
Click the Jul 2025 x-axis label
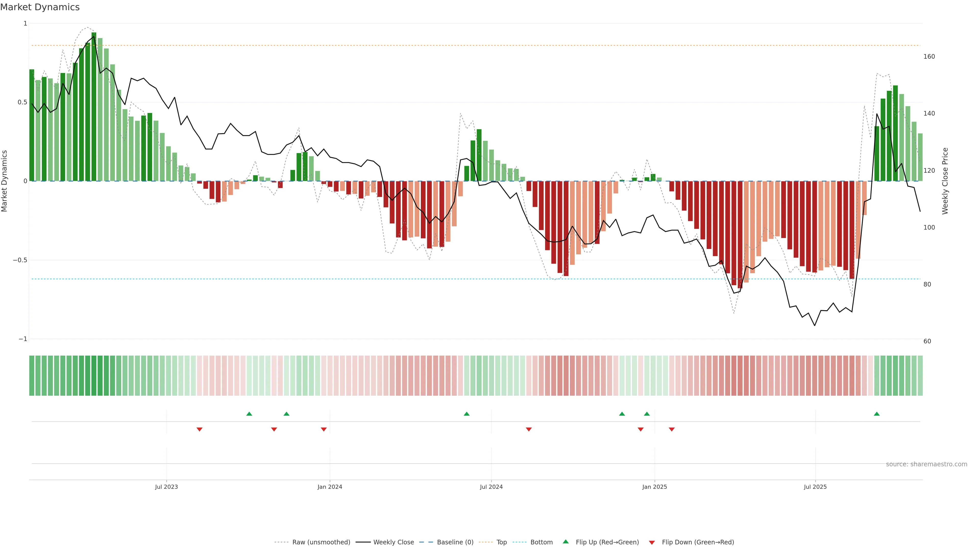[x=815, y=487]
